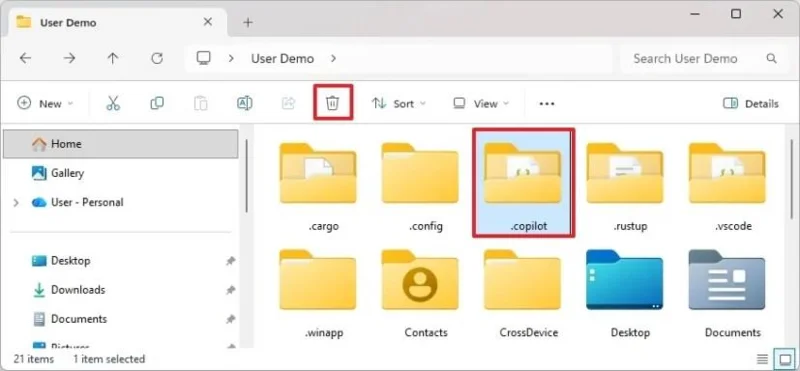Select the .winapp folder

pyautogui.click(x=318, y=292)
